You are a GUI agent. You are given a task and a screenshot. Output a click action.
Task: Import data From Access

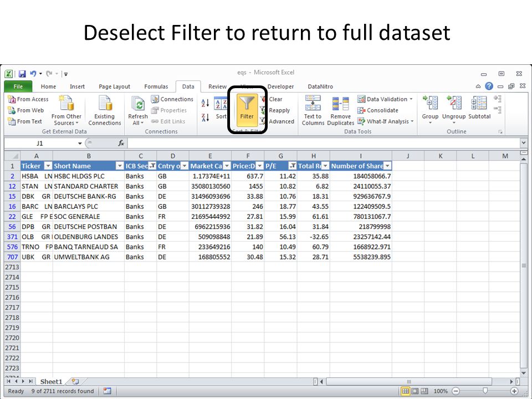[28, 99]
